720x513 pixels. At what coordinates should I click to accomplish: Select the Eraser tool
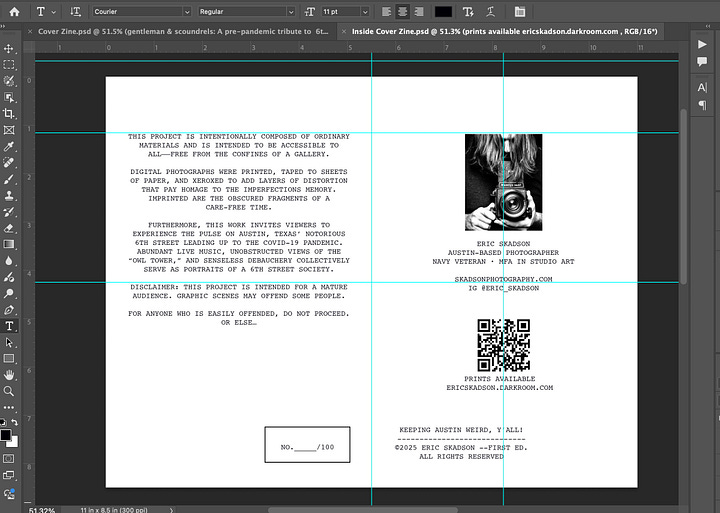(9, 228)
